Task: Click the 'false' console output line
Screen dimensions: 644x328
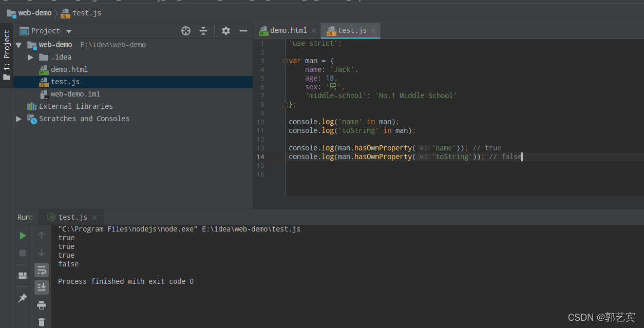Action: pyautogui.click(x=68, y=264)
